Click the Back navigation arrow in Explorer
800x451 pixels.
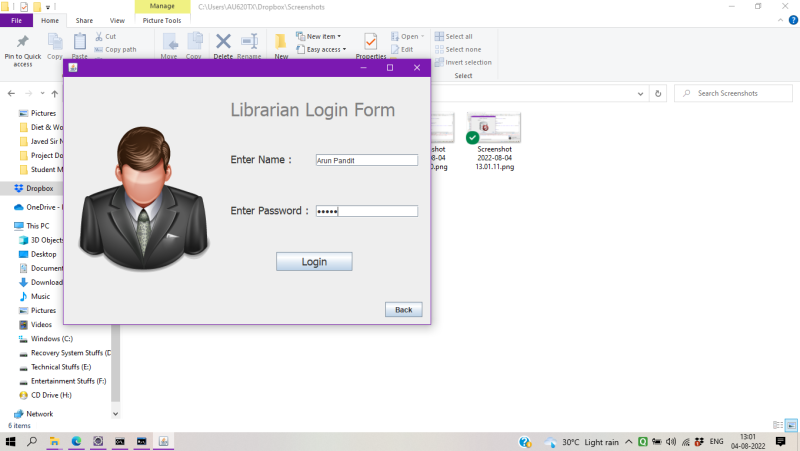tap(11, 93)
